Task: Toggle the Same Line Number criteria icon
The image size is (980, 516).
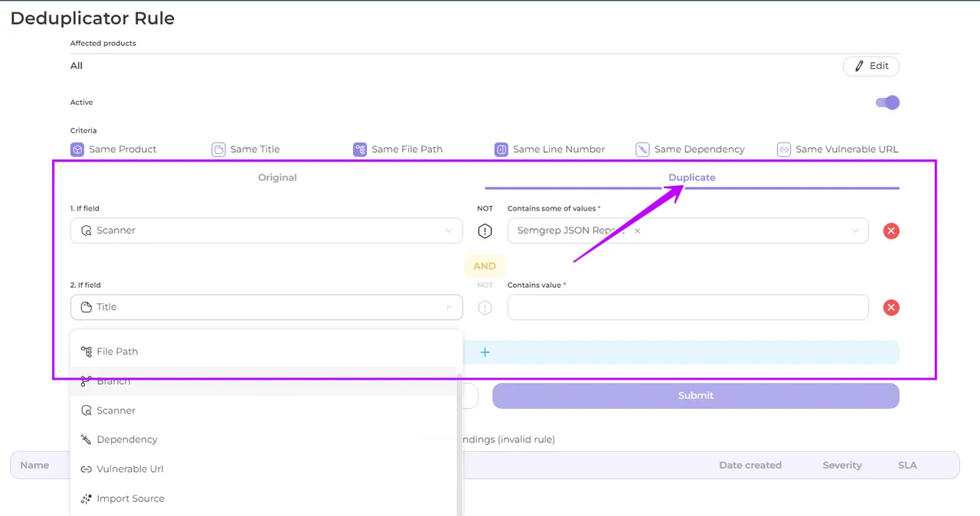Action: coord(501,149)
